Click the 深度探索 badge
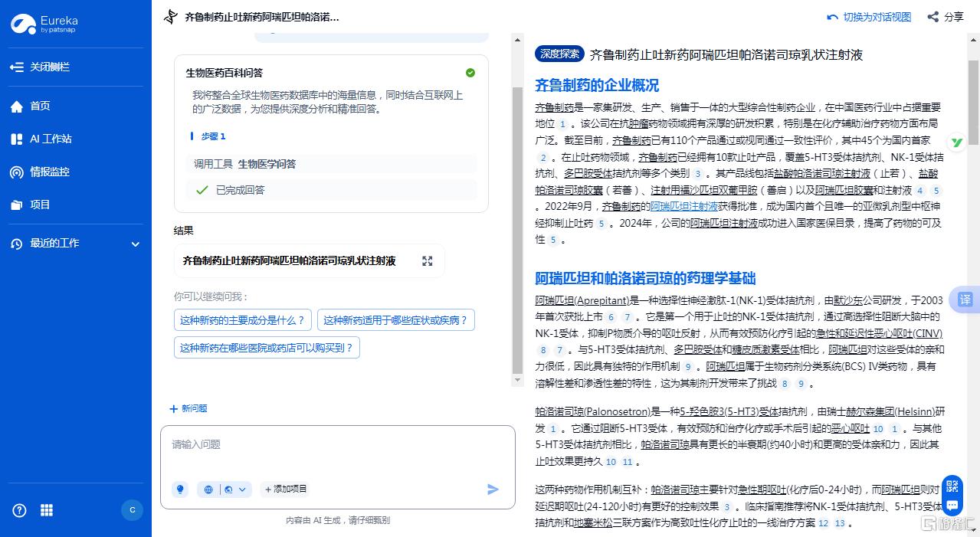The height and width of the screenshot is (537, 980). coord(559,54)
